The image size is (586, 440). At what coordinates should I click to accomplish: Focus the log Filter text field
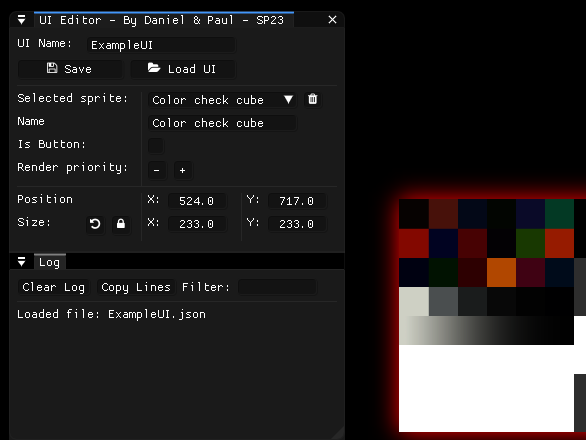click(277, 287)
